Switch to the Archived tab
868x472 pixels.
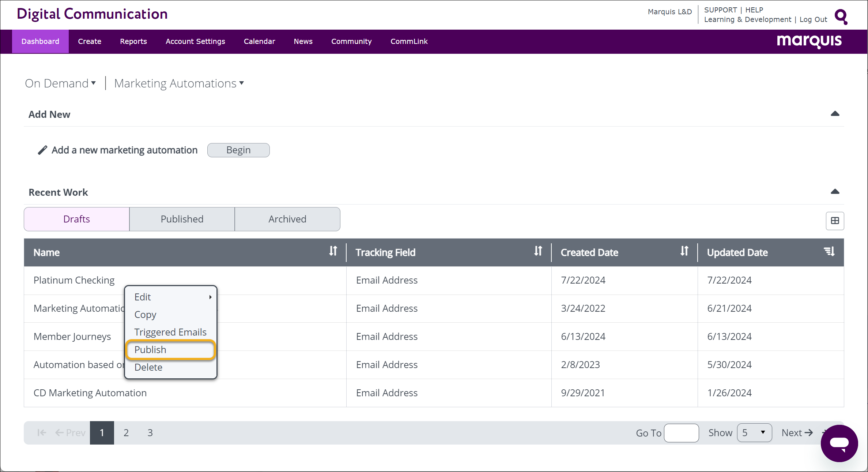point(287,219)
